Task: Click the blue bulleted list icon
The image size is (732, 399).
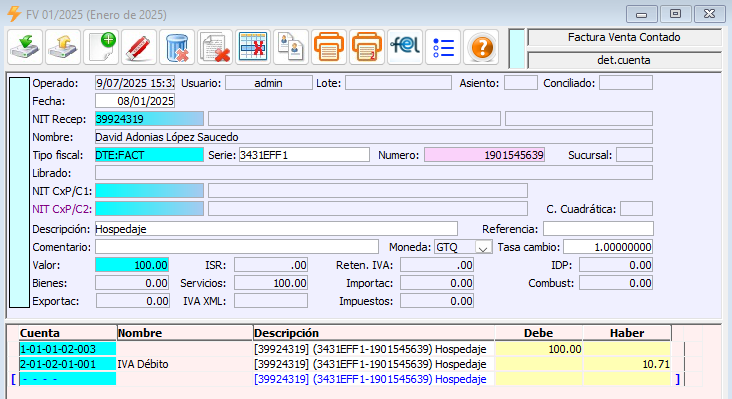Action: point(443,47)
